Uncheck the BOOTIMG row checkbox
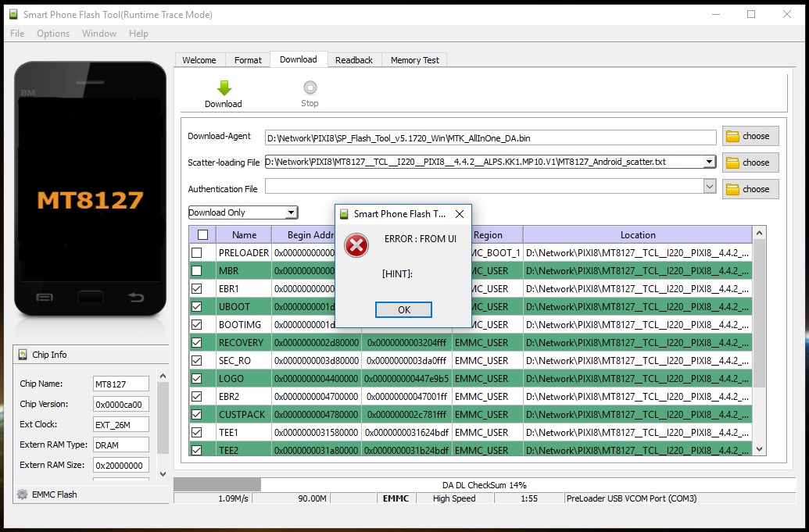Viewport: 809px width, 532px height. 196,325
